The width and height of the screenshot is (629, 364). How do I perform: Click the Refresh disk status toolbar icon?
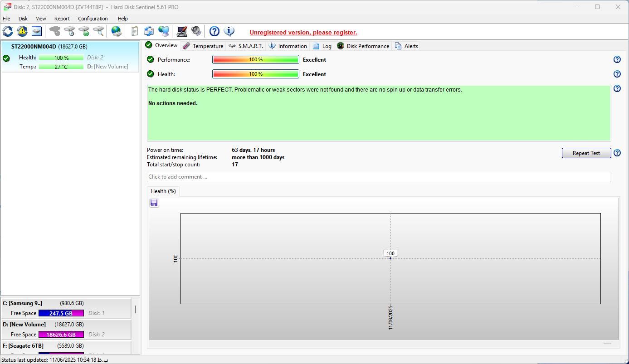(x=8, y=31)
